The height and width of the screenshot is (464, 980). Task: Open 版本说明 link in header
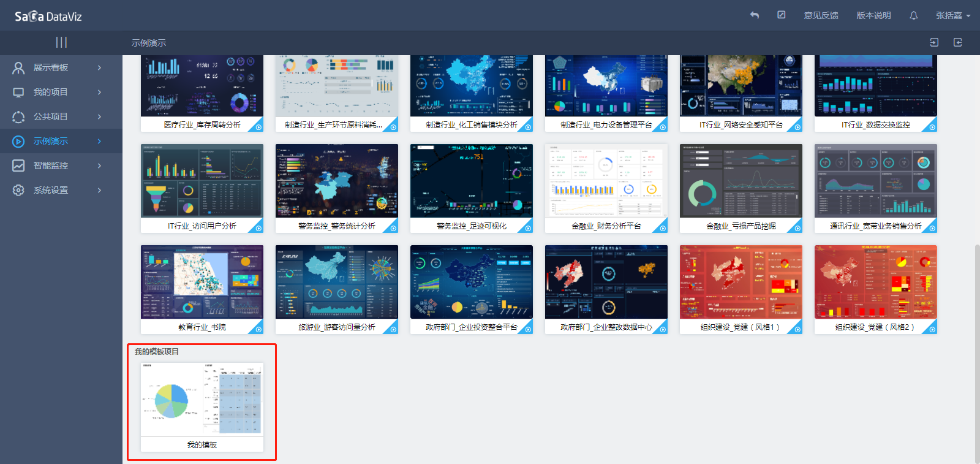tap(873, 15)
